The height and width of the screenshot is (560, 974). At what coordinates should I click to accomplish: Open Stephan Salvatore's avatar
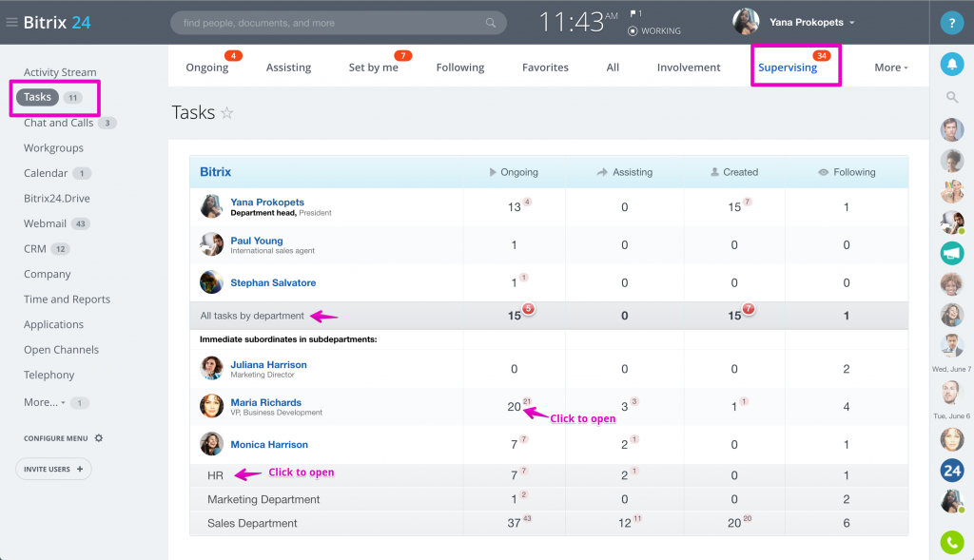pos(211,281)
